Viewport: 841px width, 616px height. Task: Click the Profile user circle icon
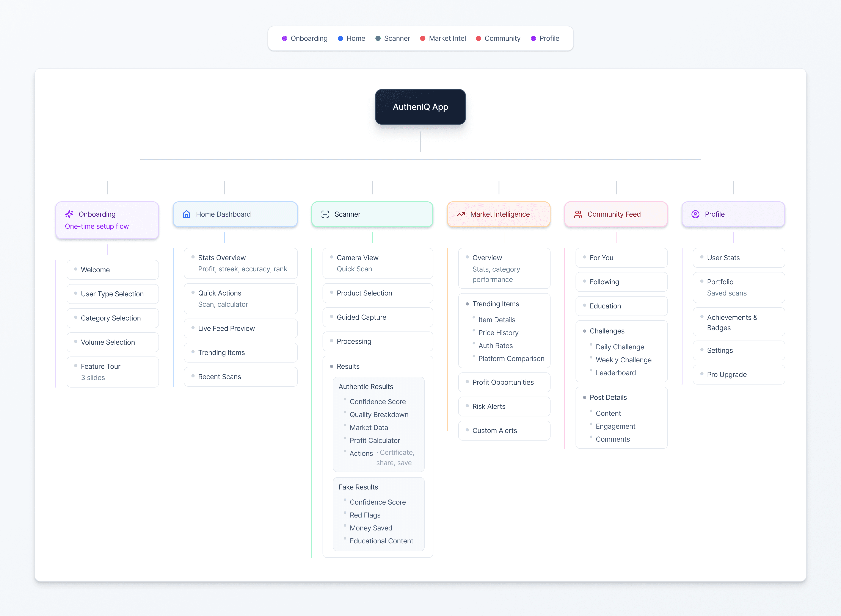[x=695, y=214]
